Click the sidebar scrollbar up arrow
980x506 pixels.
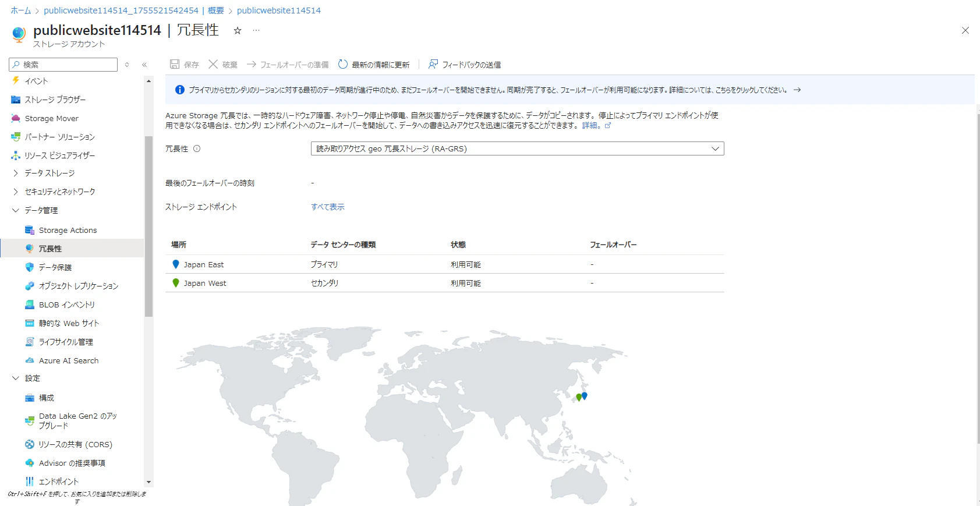pyautogui.click(x=148, y=81)
